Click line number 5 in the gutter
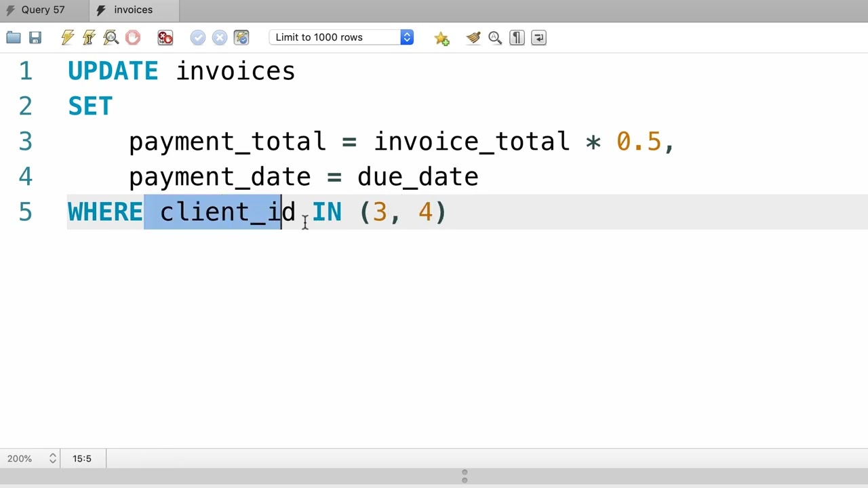 pyautogui.click(x=26, y=212)
